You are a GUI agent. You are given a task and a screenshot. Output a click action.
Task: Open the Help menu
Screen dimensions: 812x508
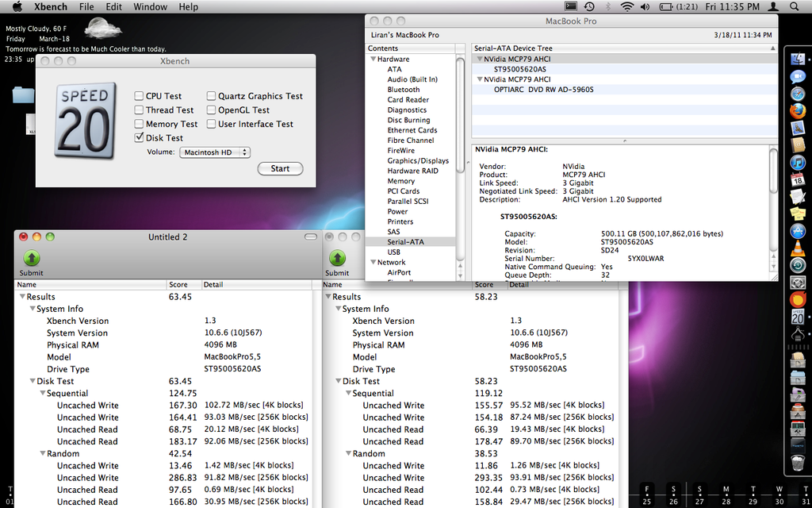[189, 6]
